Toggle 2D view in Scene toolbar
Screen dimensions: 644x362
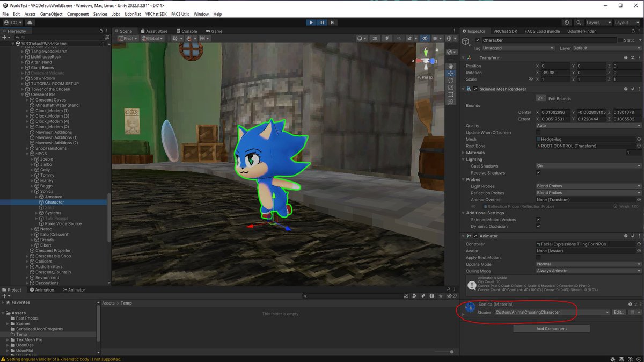coord(375,39)
